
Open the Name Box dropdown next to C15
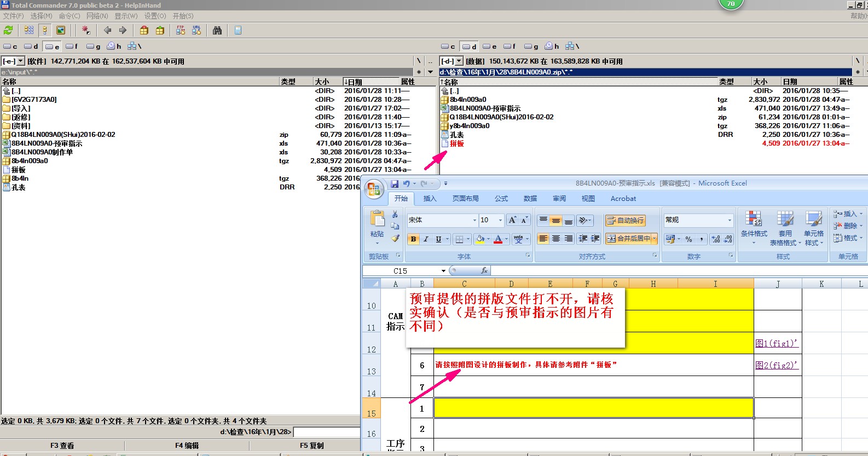point(443,270)
